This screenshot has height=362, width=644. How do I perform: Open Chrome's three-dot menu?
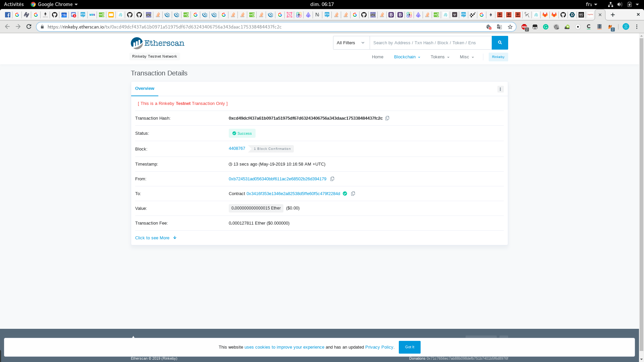coord(637,27)
